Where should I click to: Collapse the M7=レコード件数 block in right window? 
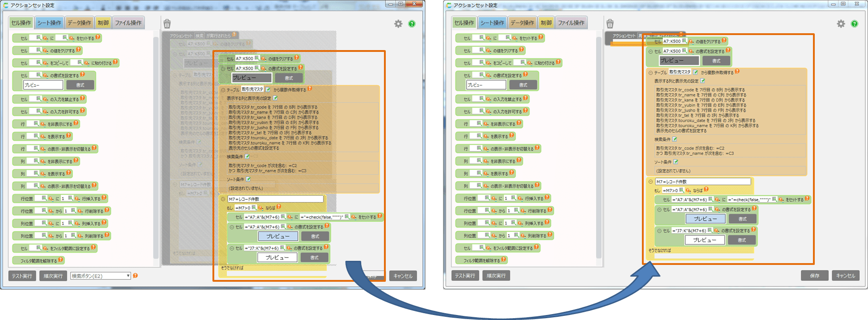pos(651,182)
